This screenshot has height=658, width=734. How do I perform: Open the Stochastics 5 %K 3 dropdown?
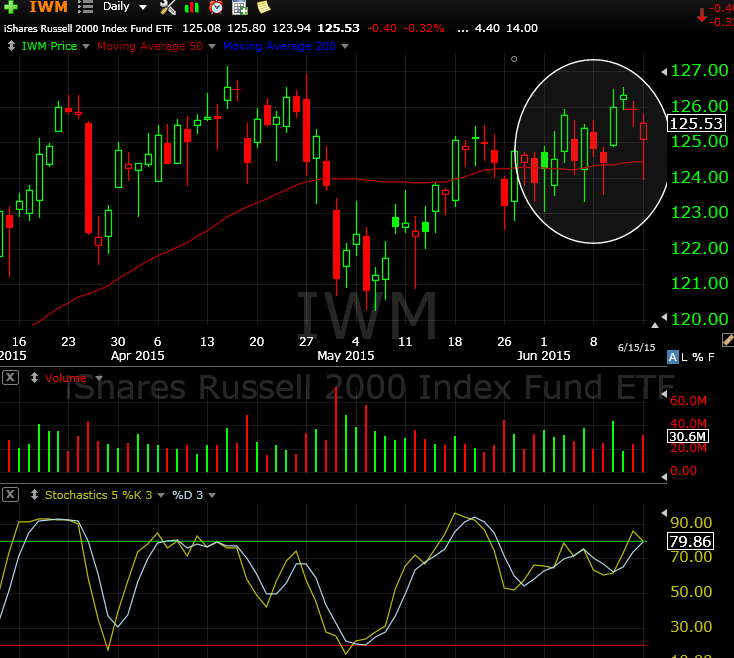[x=161, y=495]
